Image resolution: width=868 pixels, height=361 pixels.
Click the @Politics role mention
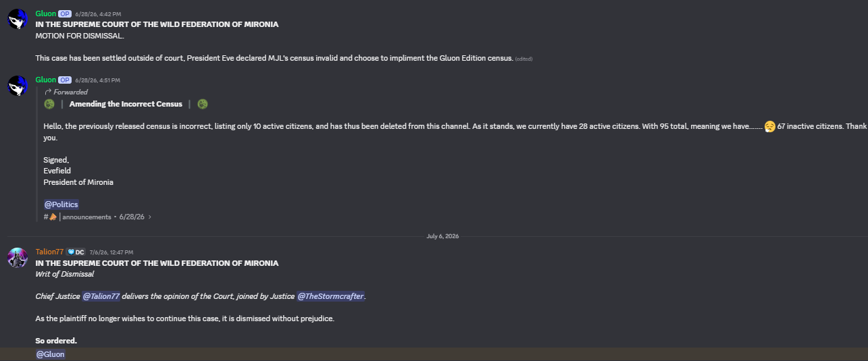(61, 204)
